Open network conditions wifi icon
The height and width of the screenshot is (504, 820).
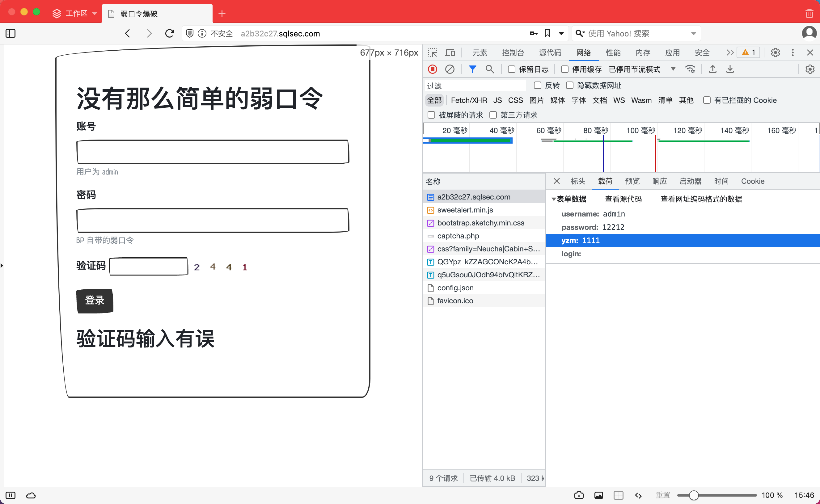point(690,69)
